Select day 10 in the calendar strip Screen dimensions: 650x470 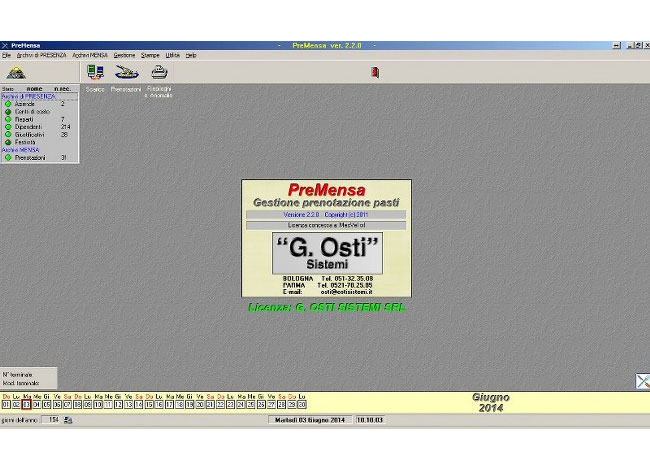98,405
